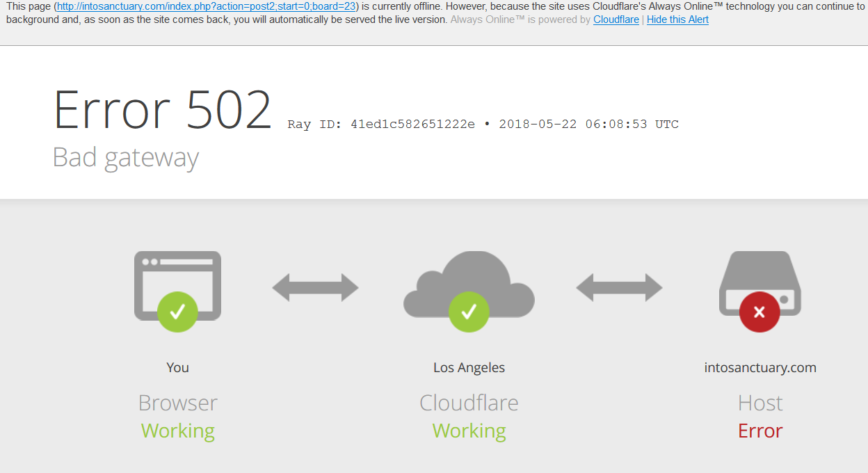Click the host server drive icon
868x473 pixels.
[760, 283]
